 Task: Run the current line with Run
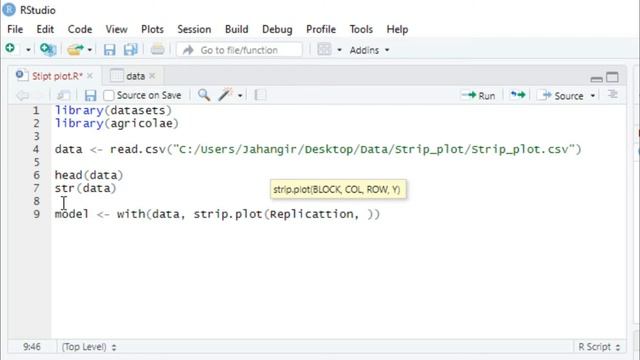point(478,96)
